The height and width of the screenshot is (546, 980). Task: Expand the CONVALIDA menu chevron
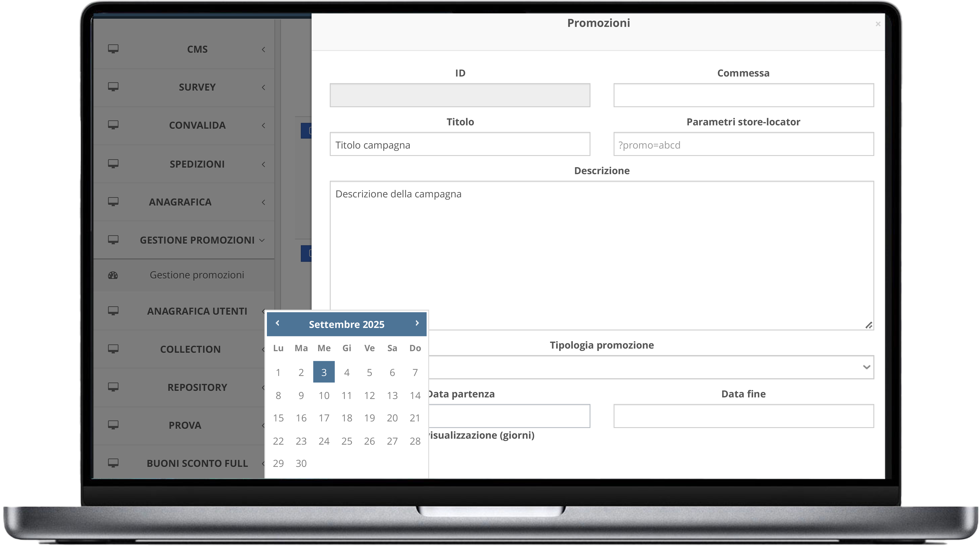[263, 125]
